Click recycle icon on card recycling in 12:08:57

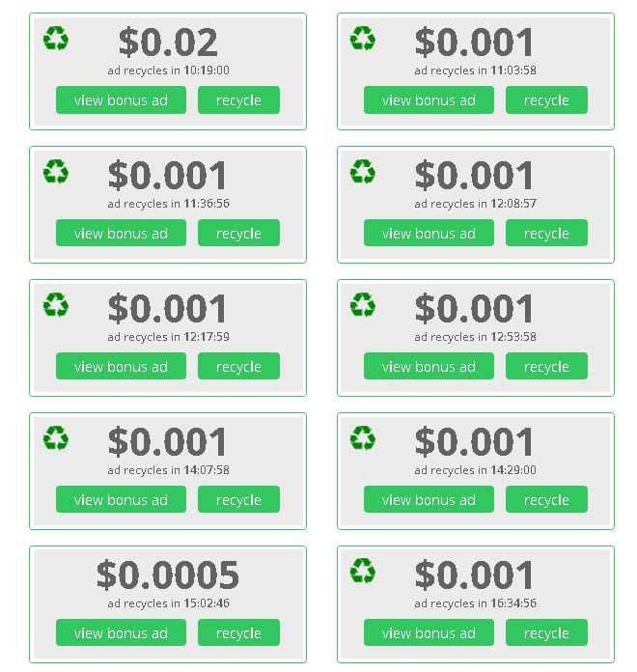tap(362, 172)
